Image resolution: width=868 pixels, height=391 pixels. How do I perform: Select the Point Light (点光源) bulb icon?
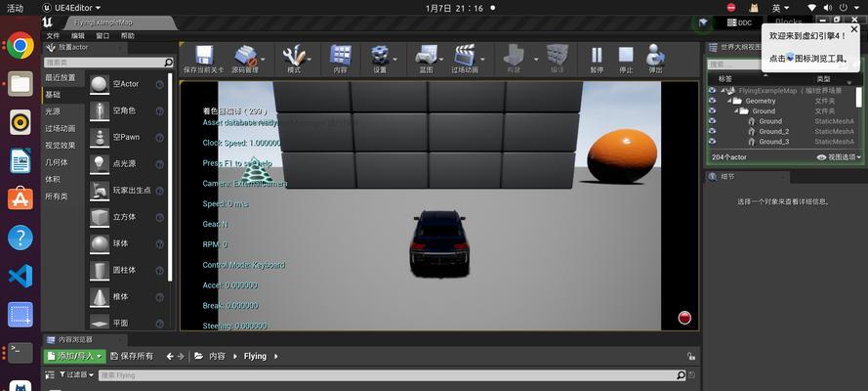pyautogui.click(x=100, y=164)
